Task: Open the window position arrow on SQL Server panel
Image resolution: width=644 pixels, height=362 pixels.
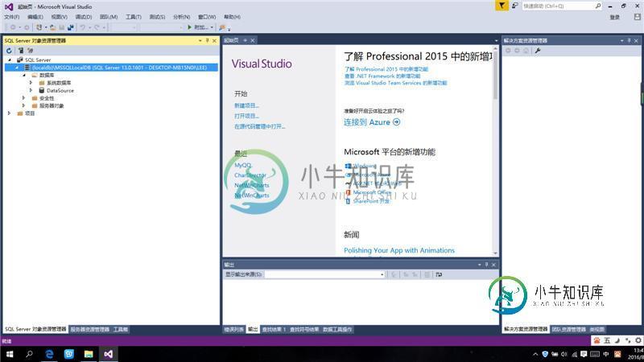Action: click(200, 41)
